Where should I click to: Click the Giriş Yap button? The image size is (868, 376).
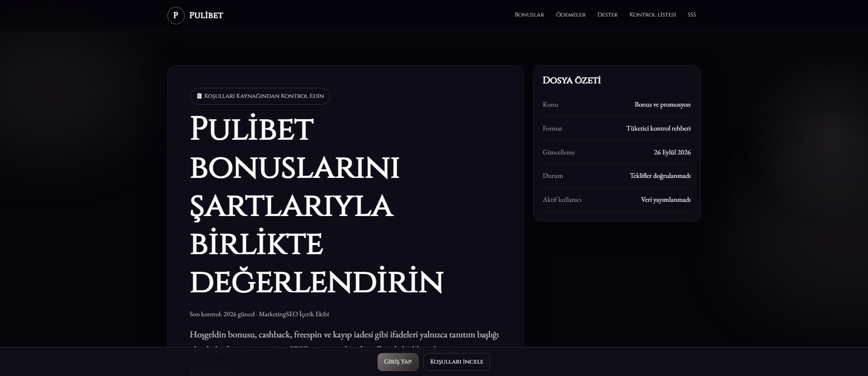point(398,362)
